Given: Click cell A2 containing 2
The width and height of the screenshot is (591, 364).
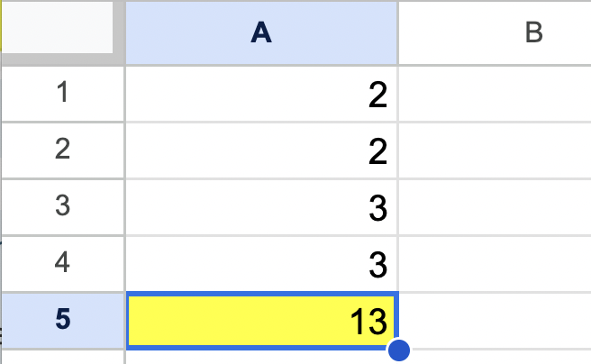Looking at the screenshot, I should point(261,150).
